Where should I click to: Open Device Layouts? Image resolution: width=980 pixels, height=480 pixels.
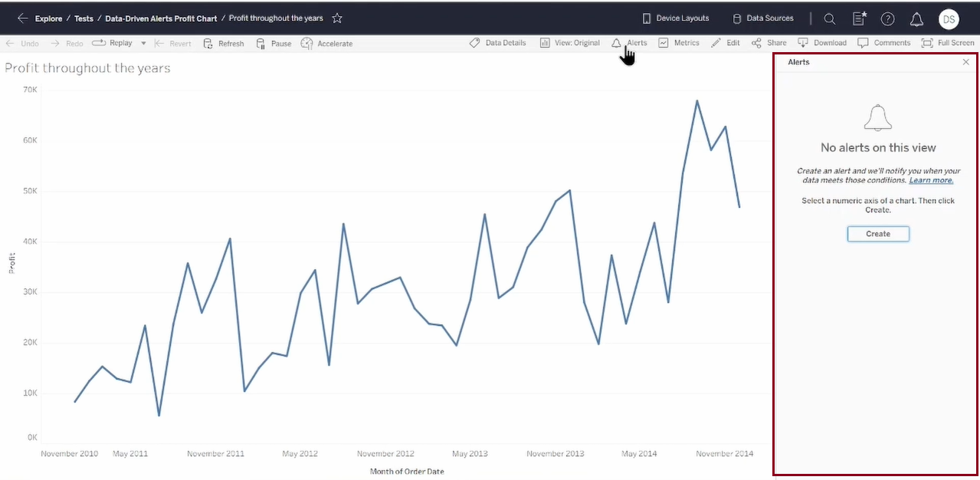(x=675, y=18)
